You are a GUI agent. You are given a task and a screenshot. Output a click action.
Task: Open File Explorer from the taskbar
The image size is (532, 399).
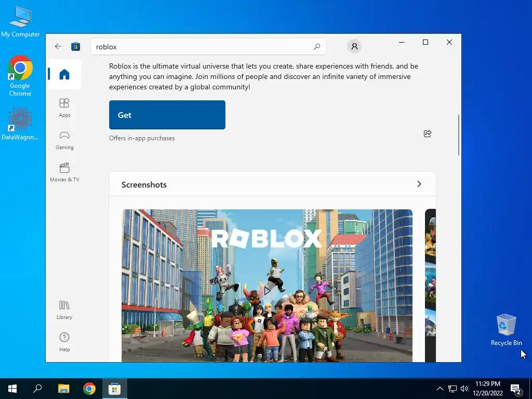63,389
